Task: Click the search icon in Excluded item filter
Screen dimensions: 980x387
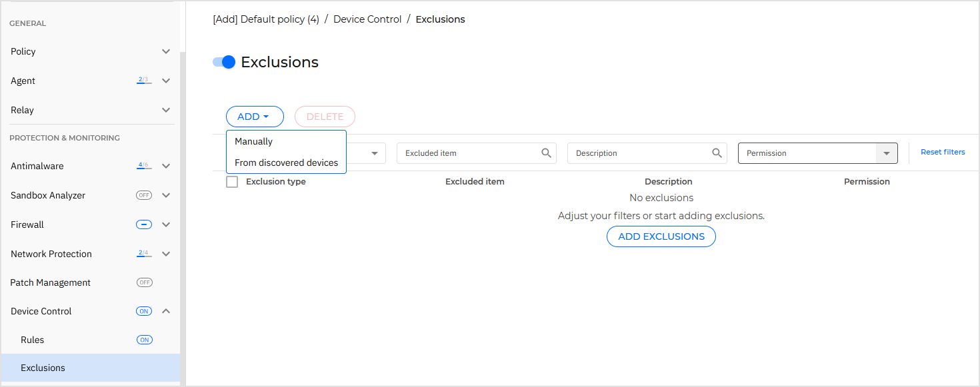Action: [546, 153]
